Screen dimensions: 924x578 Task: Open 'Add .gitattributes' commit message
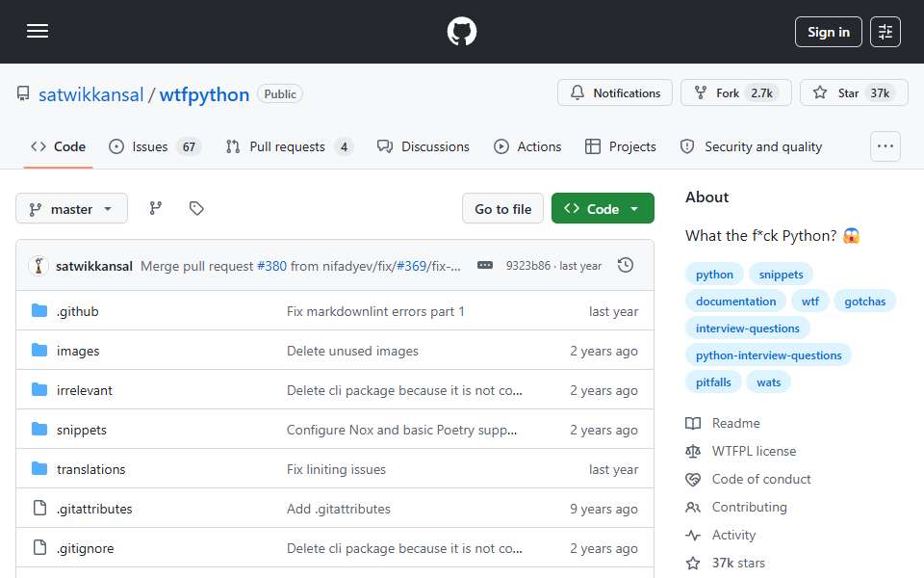(x=338, y=509)
